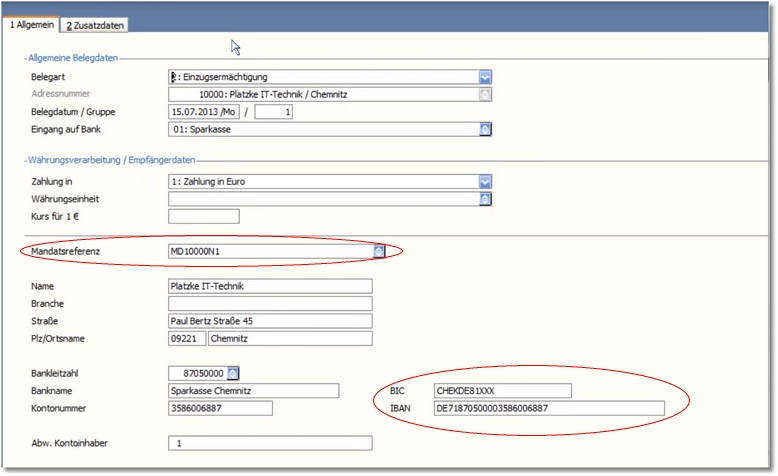
Task: Select the Allgemein tab
Action: [x=32, y=24]
